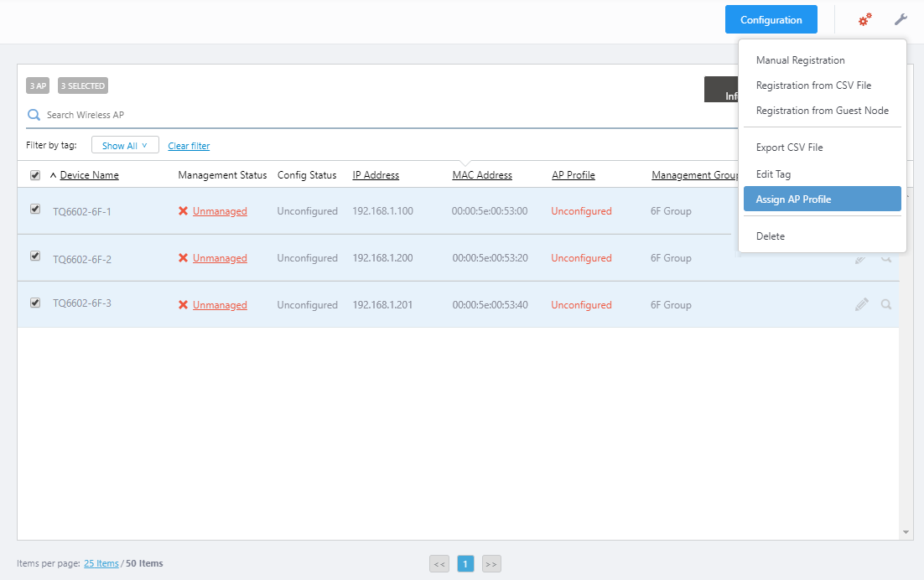Click the red X status icon for TQ6602-6F-1
This screenshot has height=580, width=924.
(184, 211)
